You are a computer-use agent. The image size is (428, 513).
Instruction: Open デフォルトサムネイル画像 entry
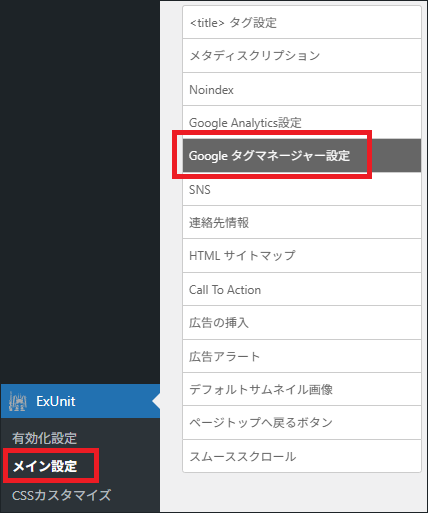coord(302,389)
